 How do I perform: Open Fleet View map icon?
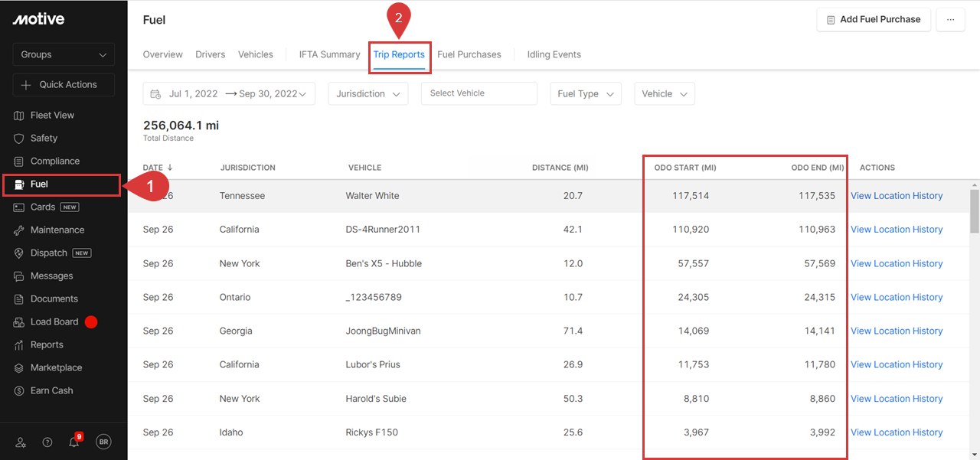click(19, 116)
